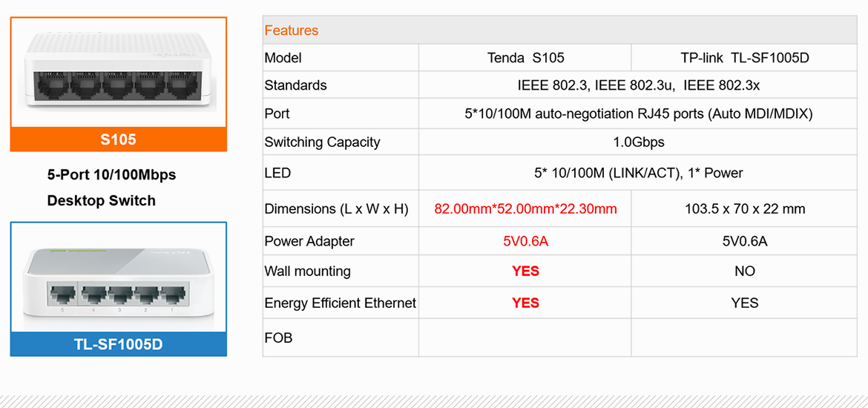
Task: Select the NO value under TP-link wall mounting
Action: 744,272
